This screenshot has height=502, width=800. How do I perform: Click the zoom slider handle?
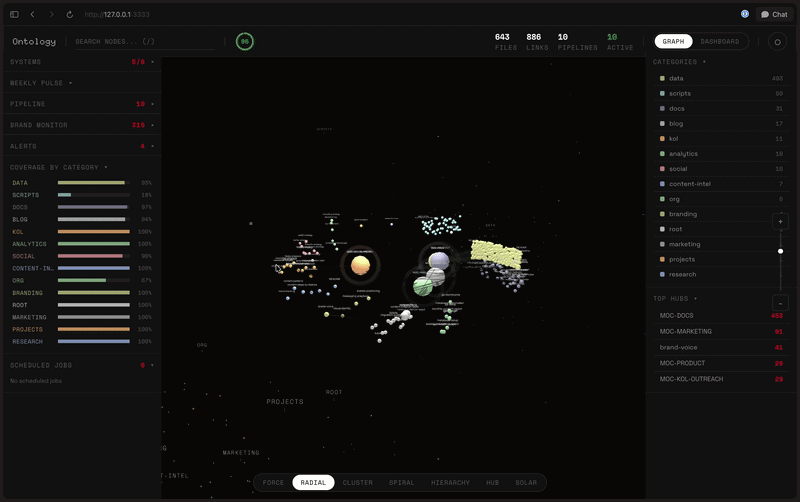(x=780, y=251)
